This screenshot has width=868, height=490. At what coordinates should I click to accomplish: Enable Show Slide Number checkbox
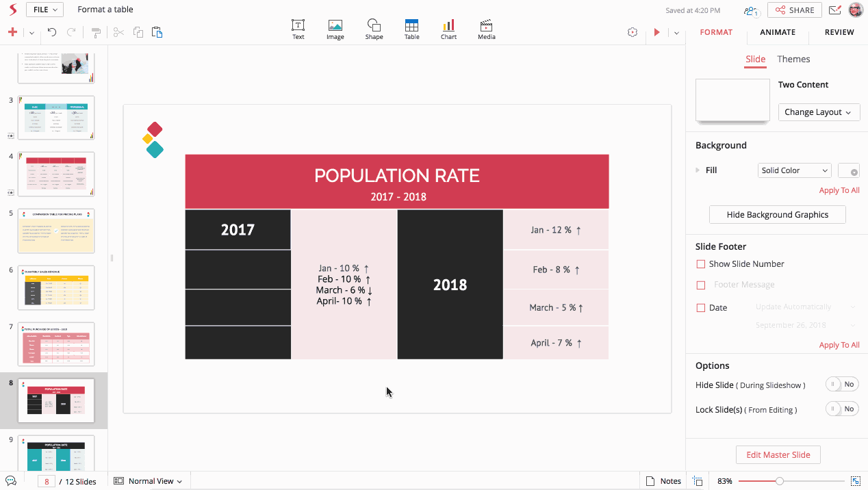click(700, 264)
